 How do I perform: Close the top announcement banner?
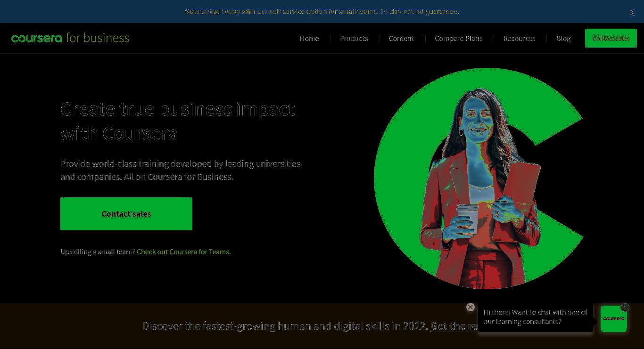click(x=632, y=12)
